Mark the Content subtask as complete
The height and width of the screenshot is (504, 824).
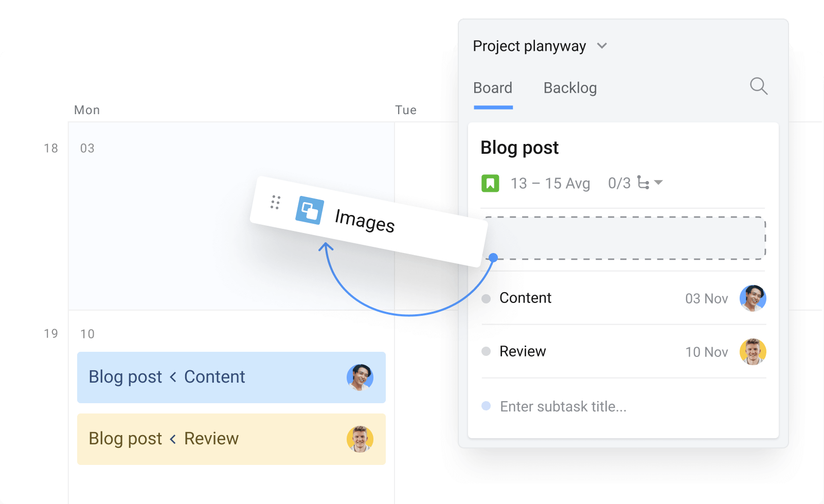pyautogui.click(x=486, y=298)
